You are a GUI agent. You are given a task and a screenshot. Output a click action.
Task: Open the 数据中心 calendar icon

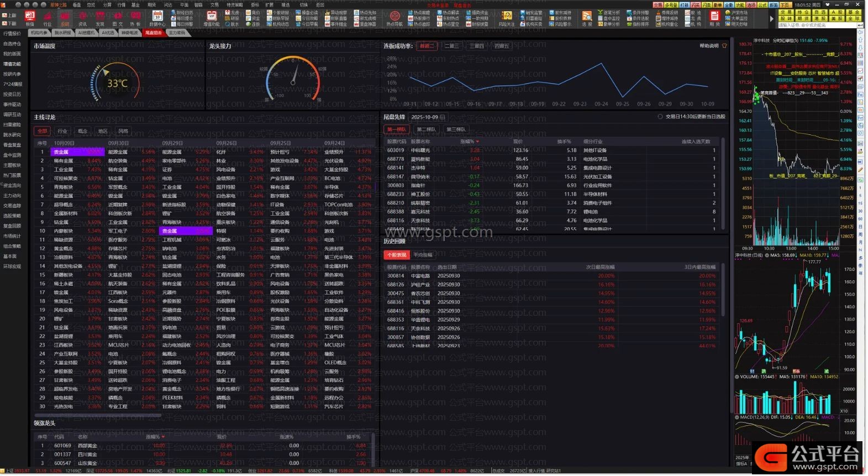[x=157, y=15]
